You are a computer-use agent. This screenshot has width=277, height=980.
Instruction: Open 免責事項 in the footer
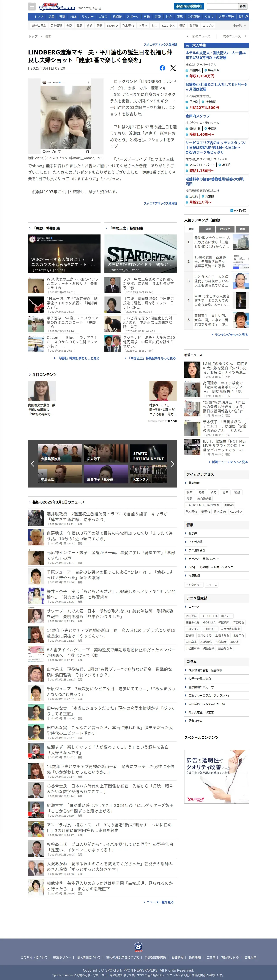195,957
